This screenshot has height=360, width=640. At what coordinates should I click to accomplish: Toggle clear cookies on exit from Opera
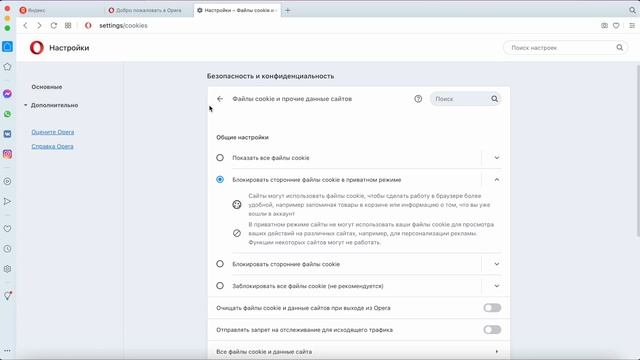click(x=492, y=308)
